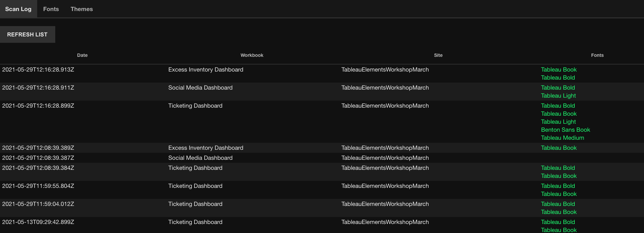Click TableauElementsWorkshopMarch site in 2021-05-13 row

click(x=385, y=222)
